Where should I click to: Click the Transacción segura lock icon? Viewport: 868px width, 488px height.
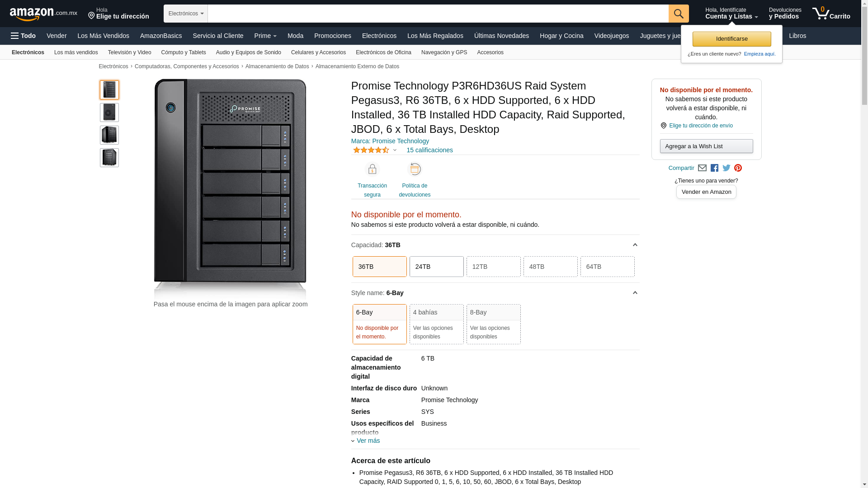pyautogui.click(x=372, y=169)
